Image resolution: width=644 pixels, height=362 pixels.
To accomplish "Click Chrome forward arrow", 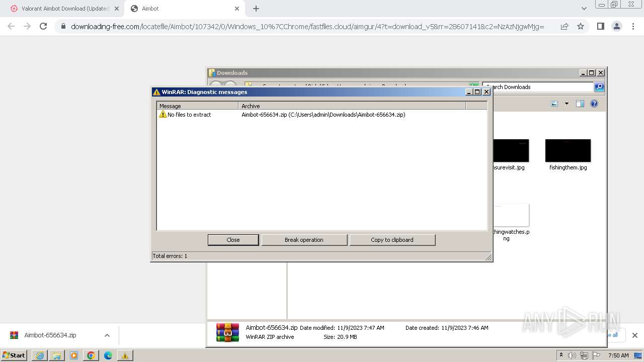I will point(27,26).
